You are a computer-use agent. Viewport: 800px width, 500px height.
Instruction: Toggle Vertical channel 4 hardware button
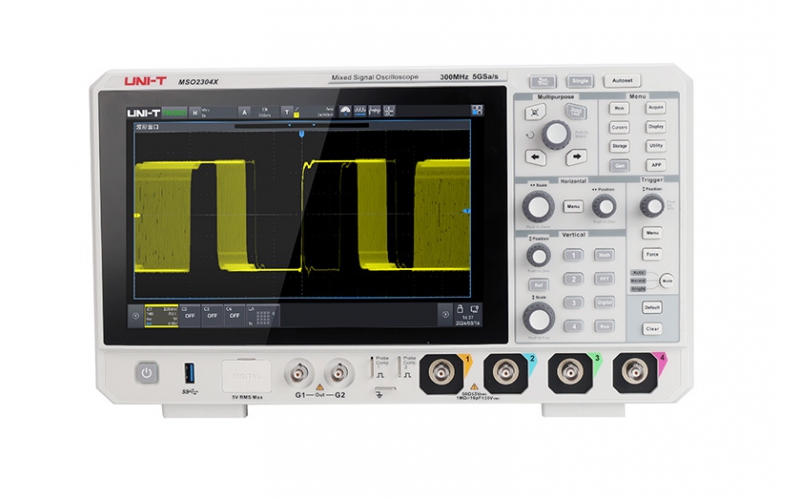tap(573, 326)
